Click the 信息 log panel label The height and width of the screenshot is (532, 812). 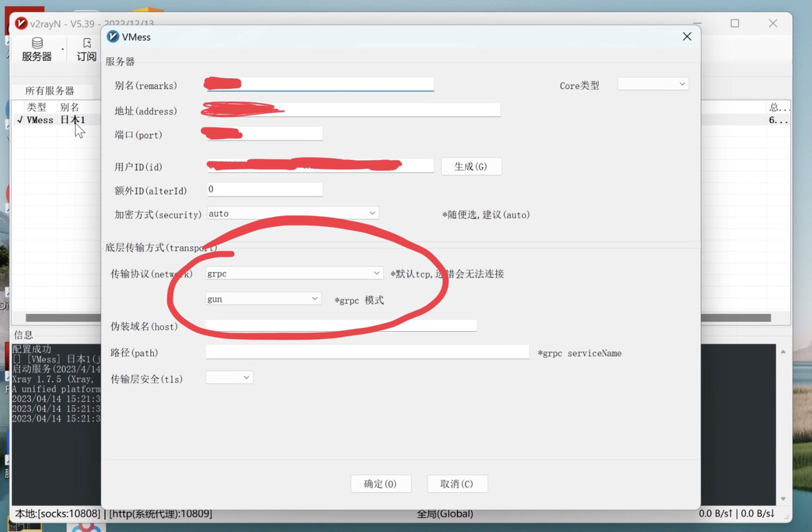(x=23, y=334)
